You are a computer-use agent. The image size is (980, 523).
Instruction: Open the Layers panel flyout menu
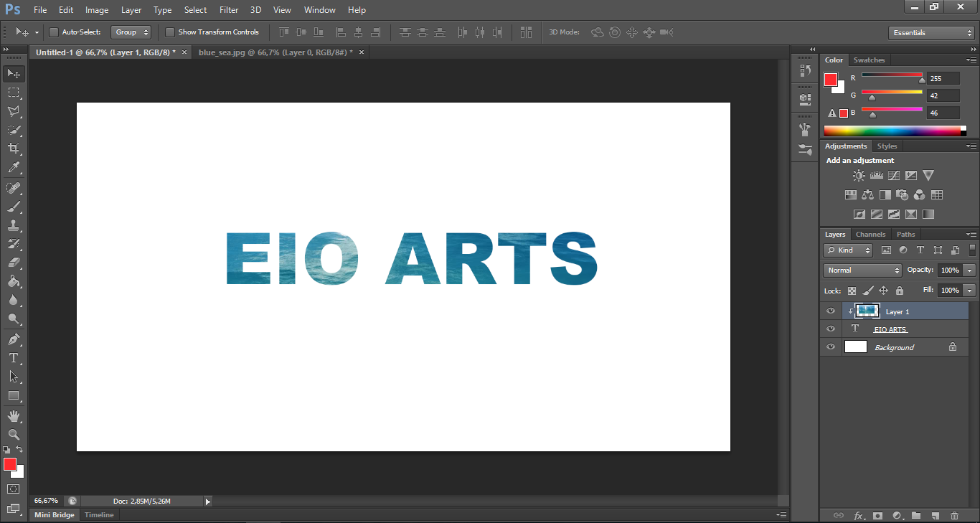(x=971, y=235)
